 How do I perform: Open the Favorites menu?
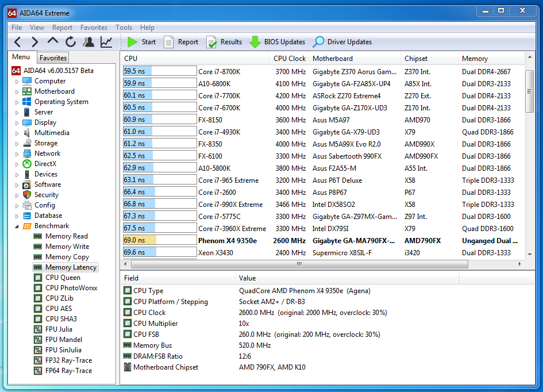point(94,28)
